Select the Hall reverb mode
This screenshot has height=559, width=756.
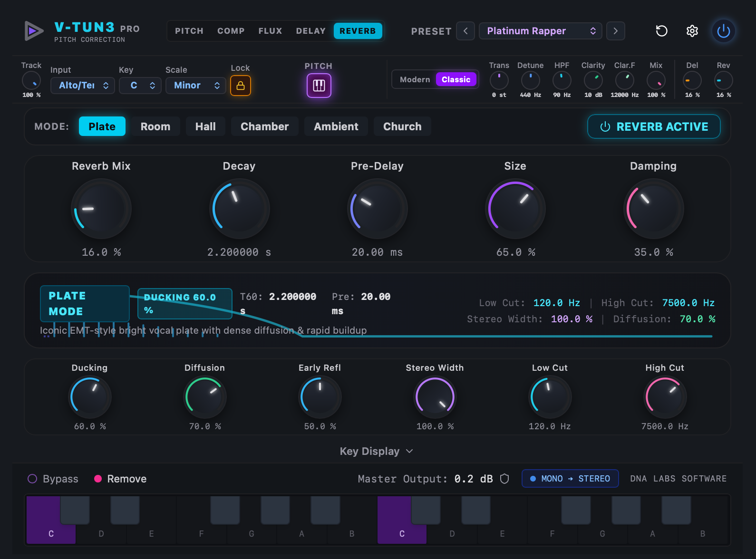click(205, 126)
